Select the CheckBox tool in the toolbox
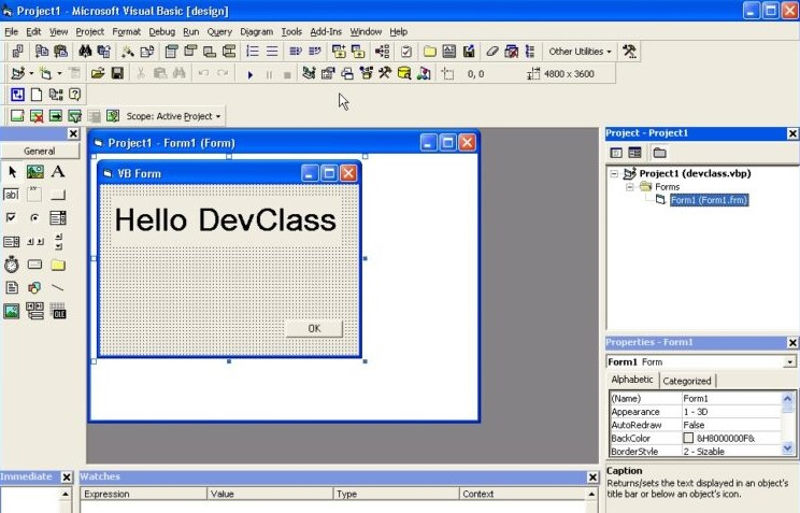This screenshot has height=513, width=800. click(x=12, y=218)
